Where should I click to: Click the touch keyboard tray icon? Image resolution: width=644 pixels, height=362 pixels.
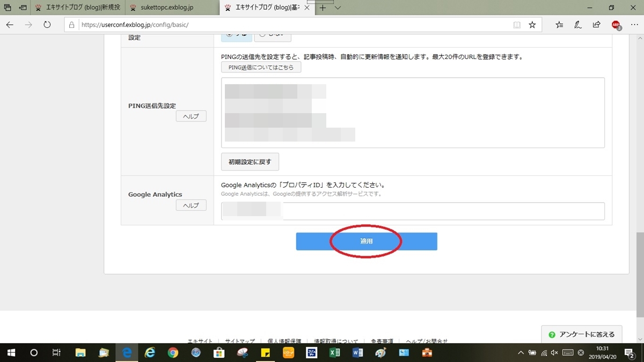(x=568, y=353)
